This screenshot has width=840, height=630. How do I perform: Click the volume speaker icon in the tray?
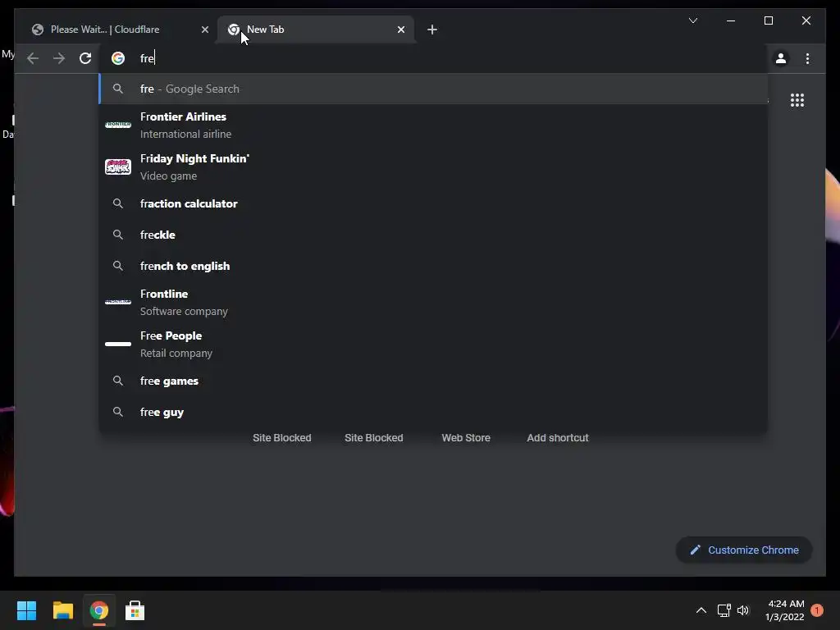(743, 610)
